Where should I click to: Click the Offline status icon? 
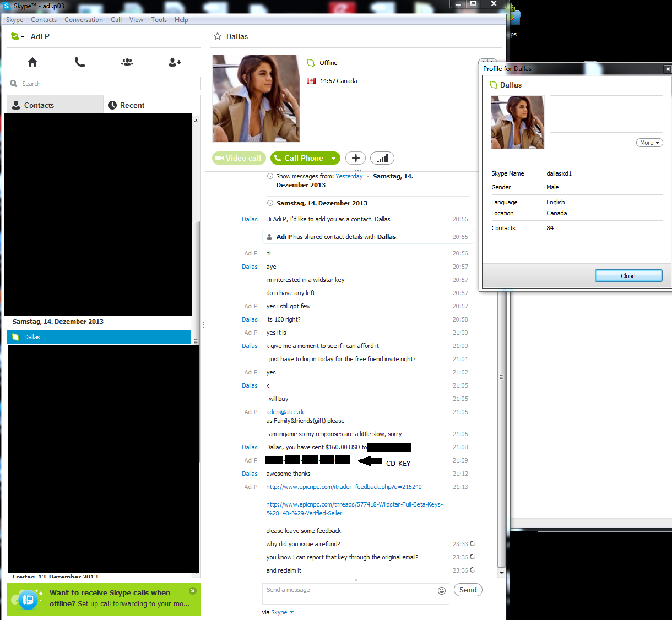coord(311,63)
